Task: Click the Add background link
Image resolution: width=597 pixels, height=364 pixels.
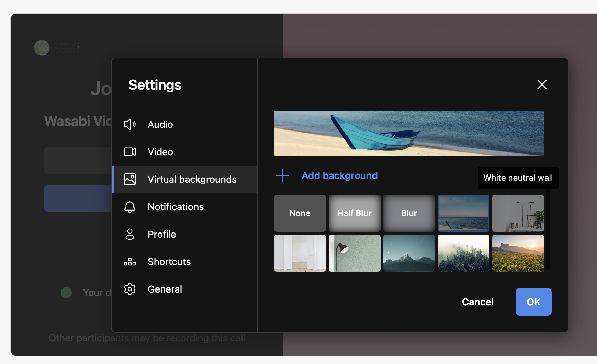Action: click(340, 175)
